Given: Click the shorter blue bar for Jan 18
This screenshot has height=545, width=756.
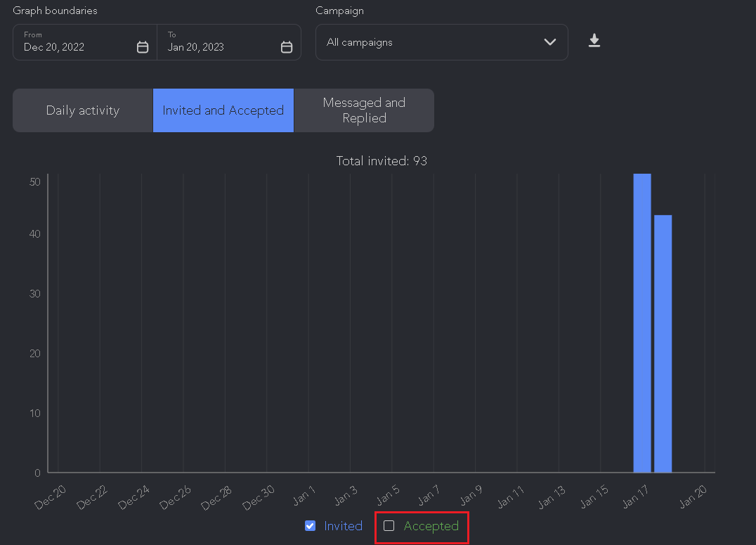Looking at the screenshot, I should (x=663, y=344).
